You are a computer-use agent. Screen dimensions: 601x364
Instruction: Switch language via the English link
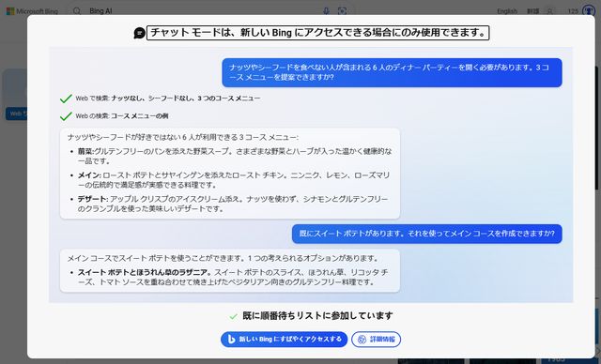(x=507, y=11)
